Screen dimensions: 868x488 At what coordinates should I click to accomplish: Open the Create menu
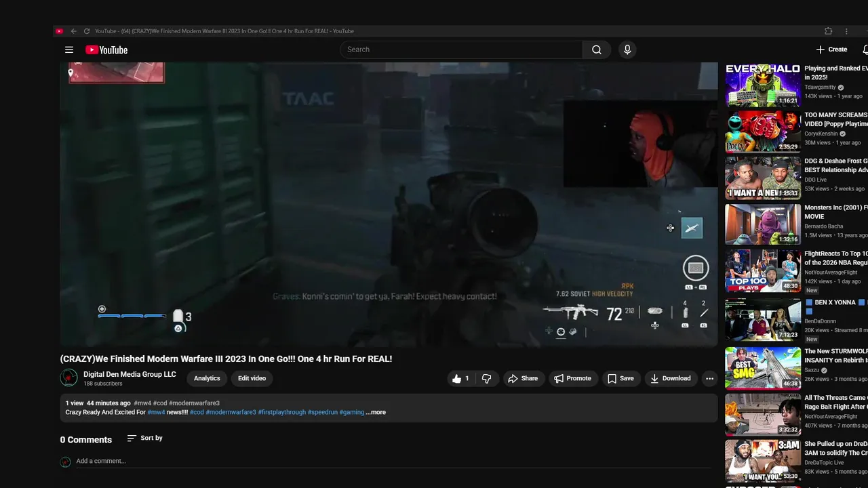click(x=832, y=49)
